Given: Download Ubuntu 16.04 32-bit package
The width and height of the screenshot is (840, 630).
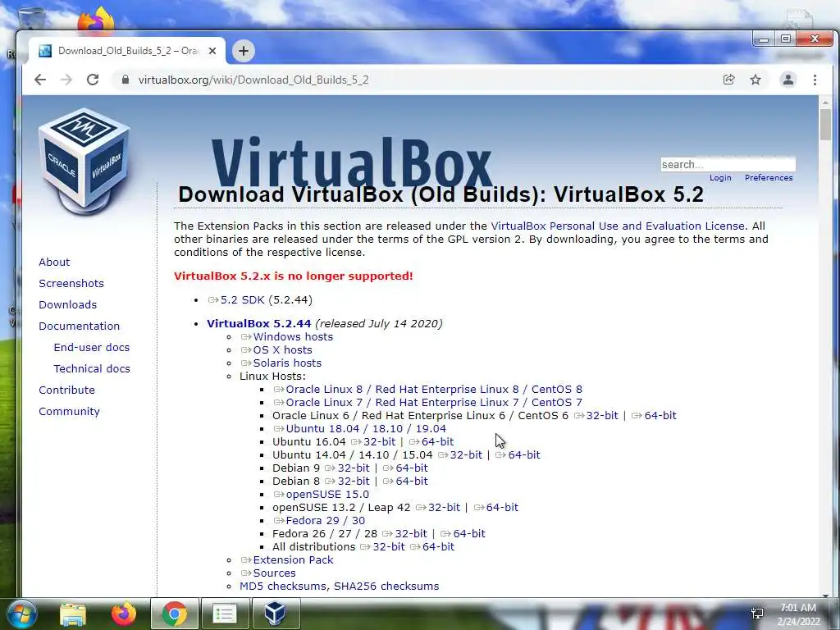Looking at the screenshot, I should tap(373, 442).
